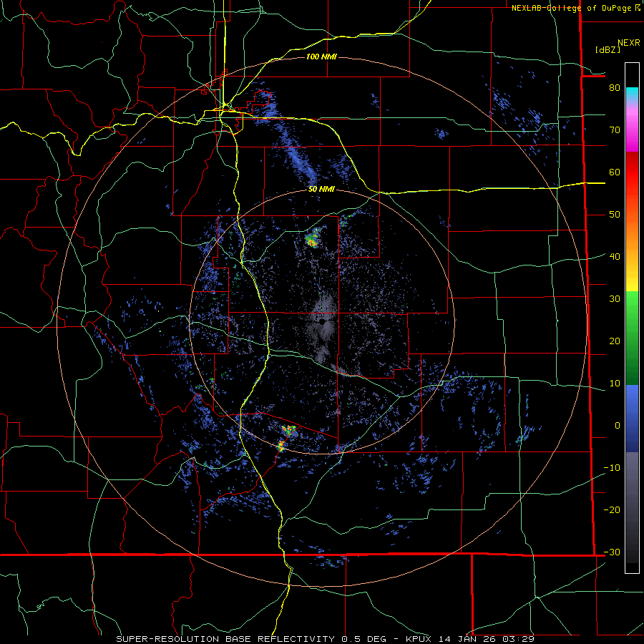Click the 100 NMI range ring label
The image size is (644, 644).
coord(321,57)
